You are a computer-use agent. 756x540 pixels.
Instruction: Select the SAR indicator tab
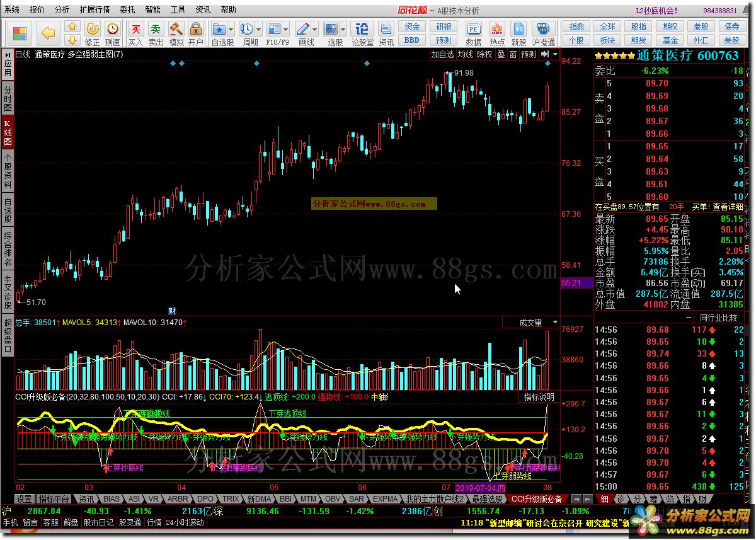point(357,498)
